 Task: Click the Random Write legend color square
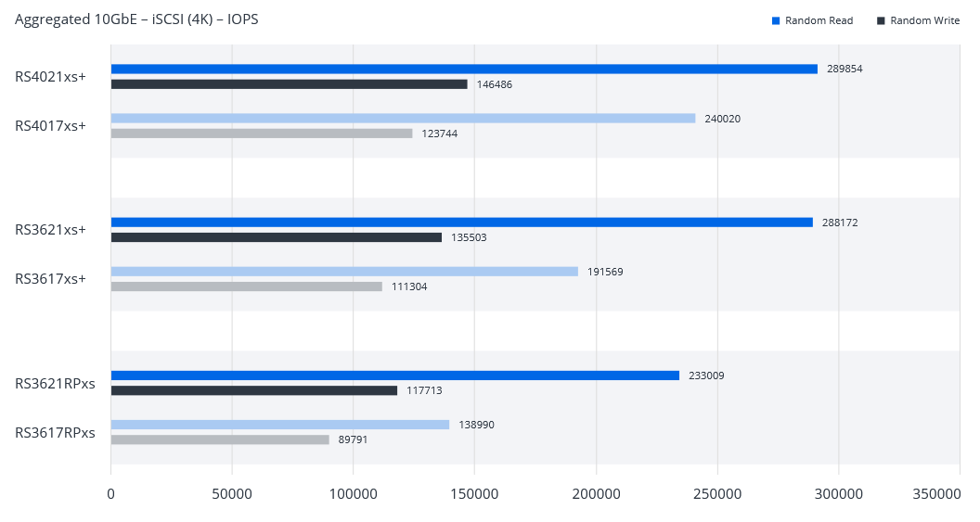click(x=881, y=20)
